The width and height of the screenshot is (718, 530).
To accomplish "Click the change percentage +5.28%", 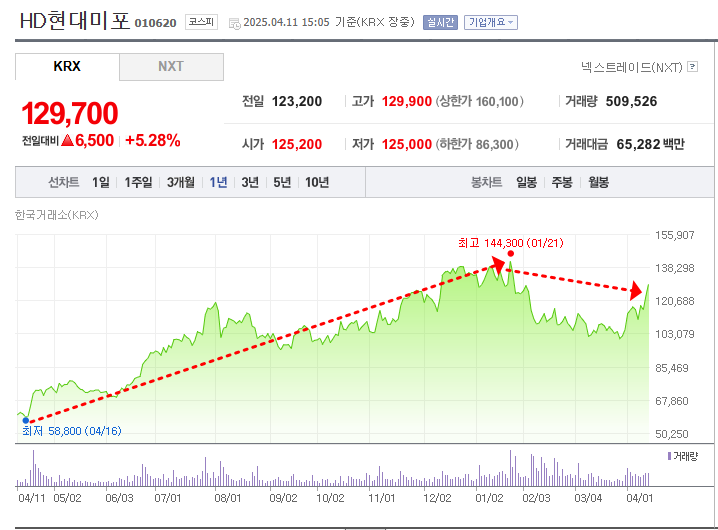I will coord(152,140).
